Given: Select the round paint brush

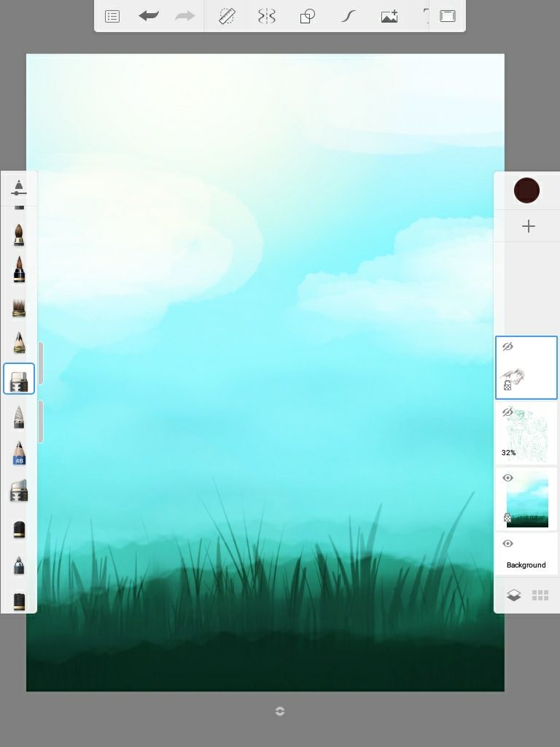Looking at the screenshot, I should click(18, 235).
